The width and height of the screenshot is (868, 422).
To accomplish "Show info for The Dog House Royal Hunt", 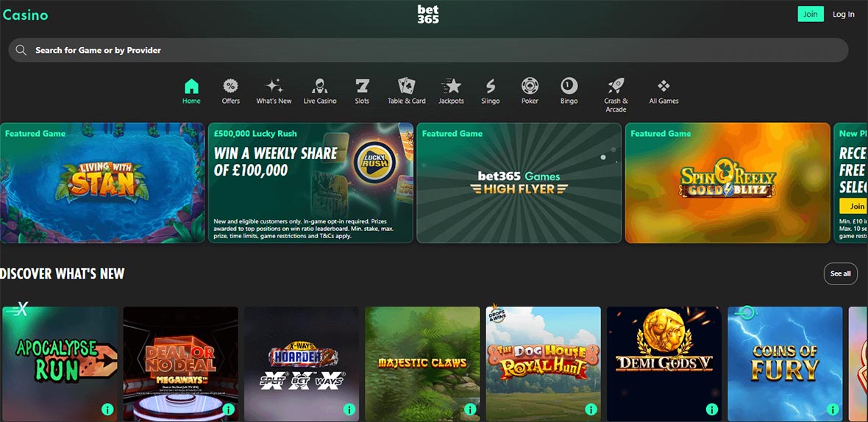I will pyautogui.click(x=591, y=410).
